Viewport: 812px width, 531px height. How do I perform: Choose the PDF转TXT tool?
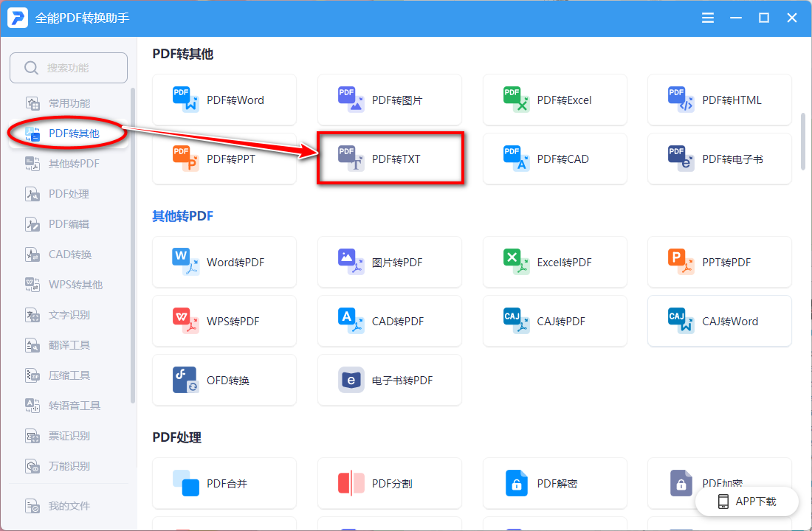390,159
